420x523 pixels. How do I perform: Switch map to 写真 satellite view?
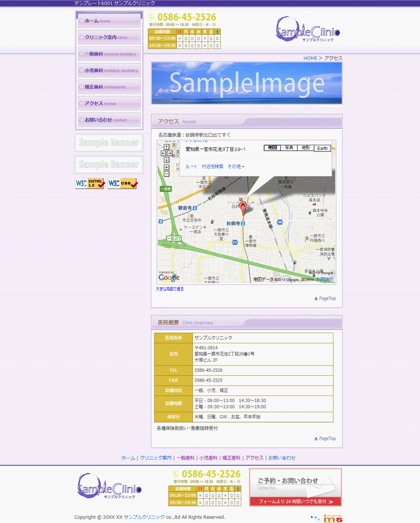coord(289,148)
